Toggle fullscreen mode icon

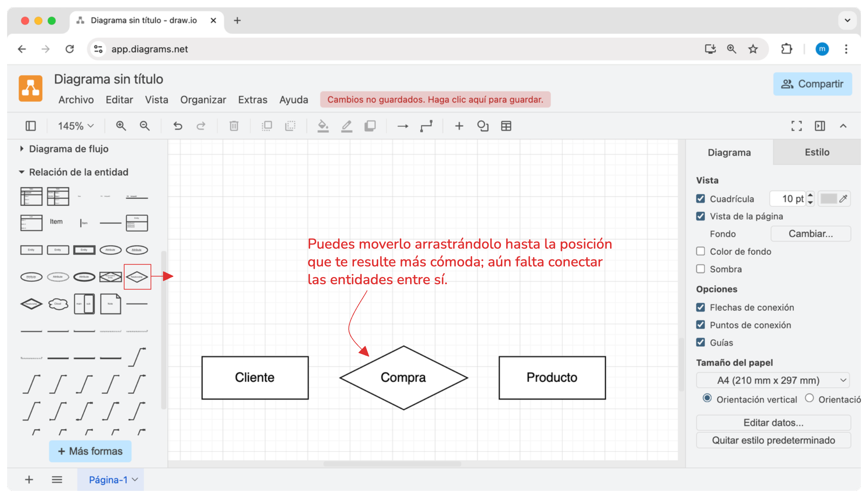click(796, 126)
